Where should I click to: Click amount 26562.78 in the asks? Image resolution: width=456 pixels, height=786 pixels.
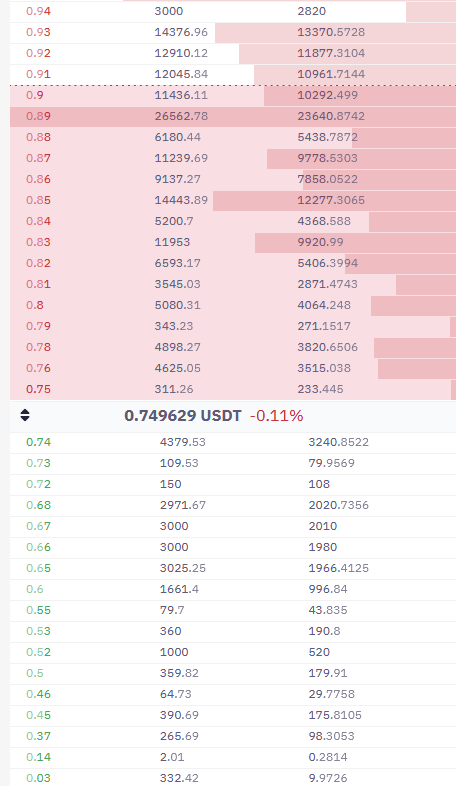click(x=181, y=116)
